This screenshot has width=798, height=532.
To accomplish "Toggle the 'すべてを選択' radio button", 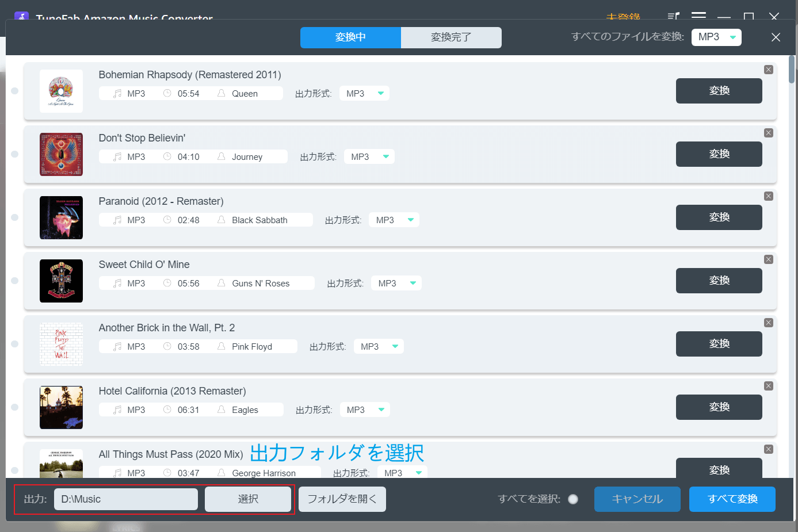I will (x=573, y=499).
